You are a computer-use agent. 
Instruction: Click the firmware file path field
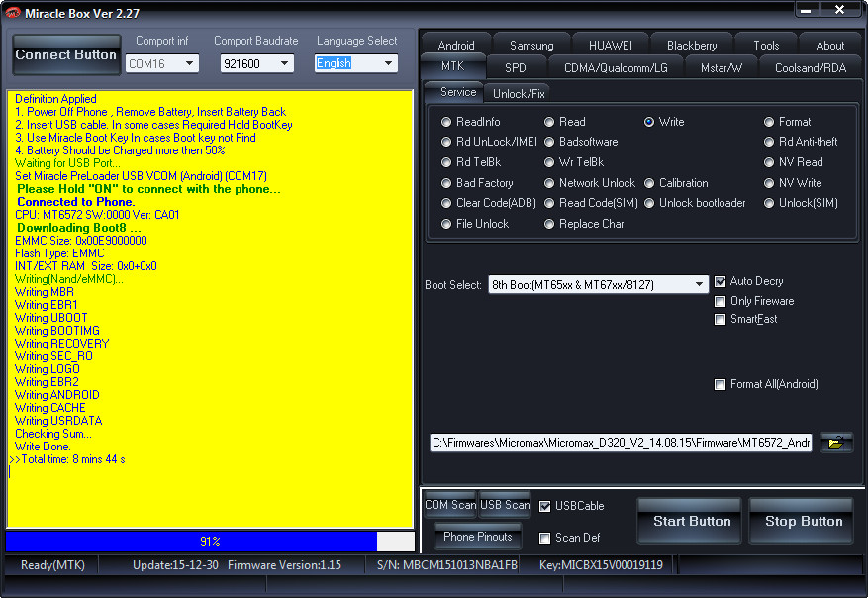621,443
